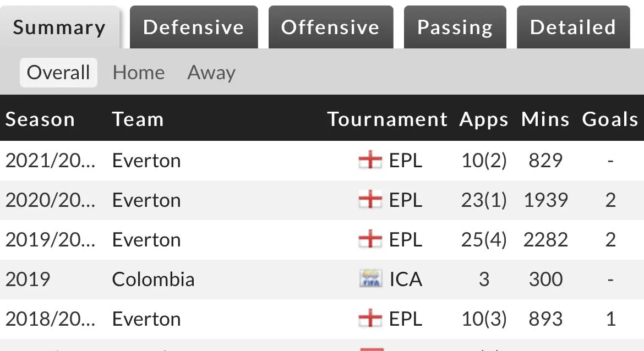Open the Detailed stats tab
The width and height of the screenshot is (644, 351).
[x=573, y=28]
